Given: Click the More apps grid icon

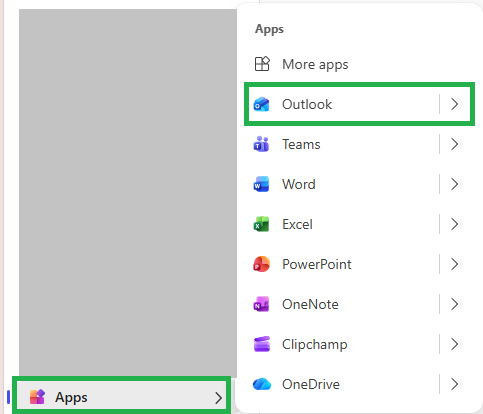Looking at the screenshot, I should tap(262, 64).
